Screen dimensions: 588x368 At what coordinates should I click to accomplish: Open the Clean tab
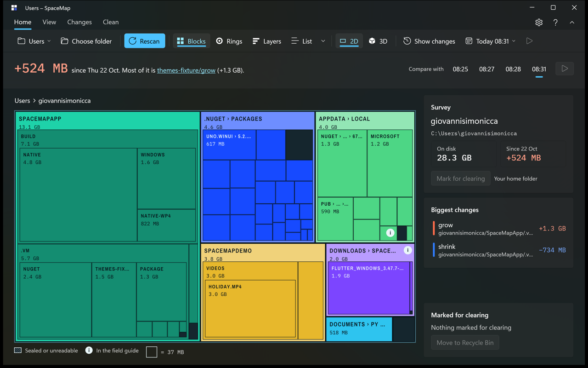111,22
